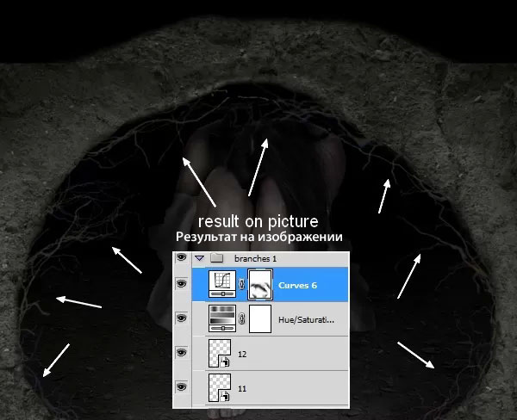Select the Curves 6 layer name
The height and width of the screenshot is (420, 517).
298,285
